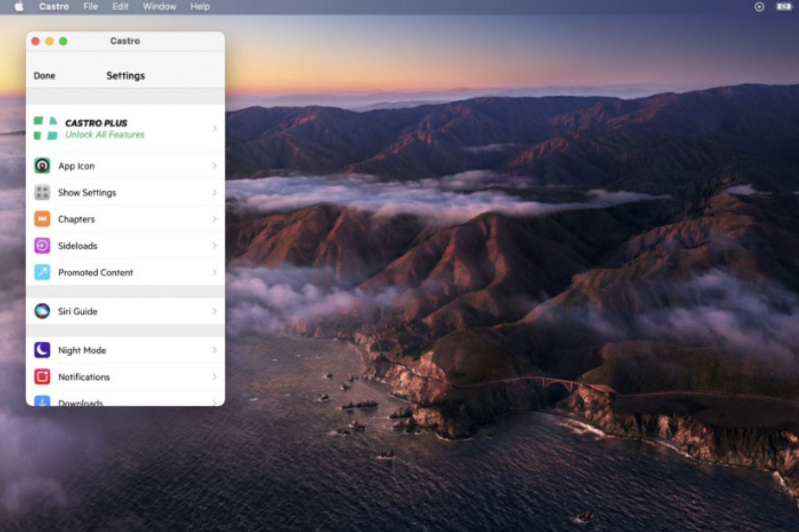Click the Done button in Settings
The height and width of the screenshot is (532, 799).
45,76
